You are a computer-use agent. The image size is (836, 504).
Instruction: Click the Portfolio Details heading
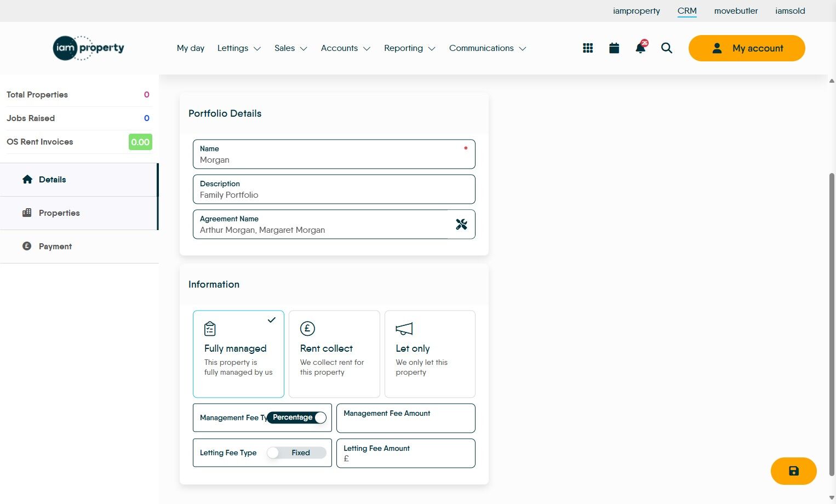pyautogui.click(x=225, y=113)
